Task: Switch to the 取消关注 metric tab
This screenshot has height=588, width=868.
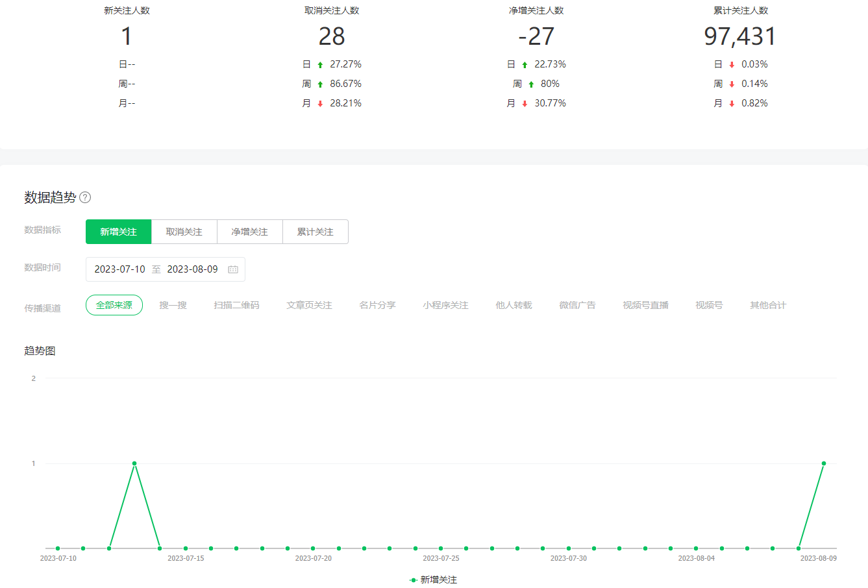Action: 184,232
